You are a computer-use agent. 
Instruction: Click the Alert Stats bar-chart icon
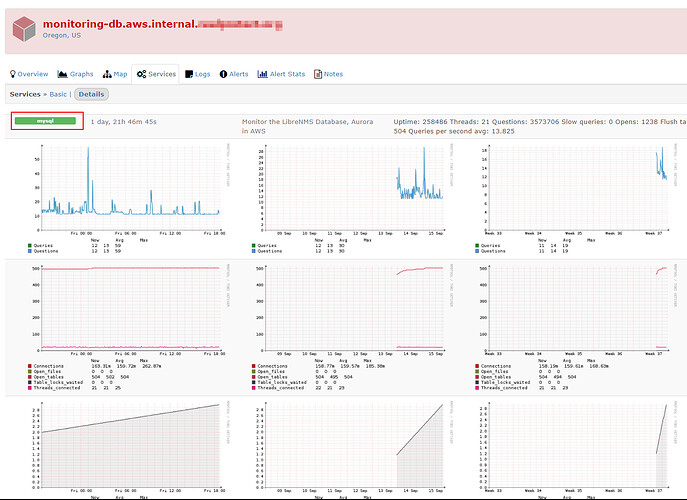click(x=262, y=74)
